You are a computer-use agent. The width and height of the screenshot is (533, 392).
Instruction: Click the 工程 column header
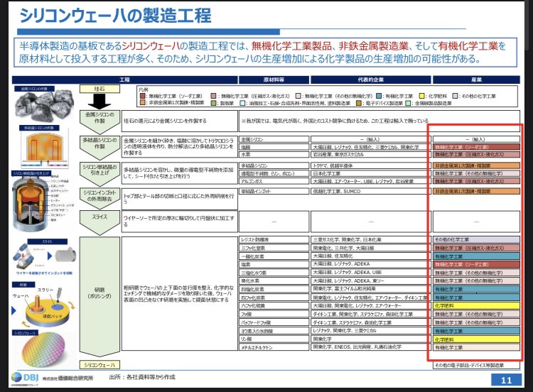(x=125, y=80)
